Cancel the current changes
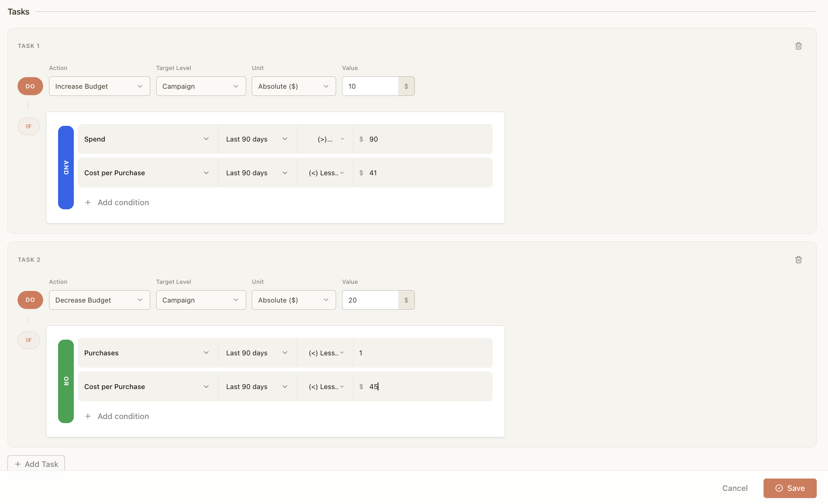The width and height of the screenshot is (828, 504). click(735, 488)
